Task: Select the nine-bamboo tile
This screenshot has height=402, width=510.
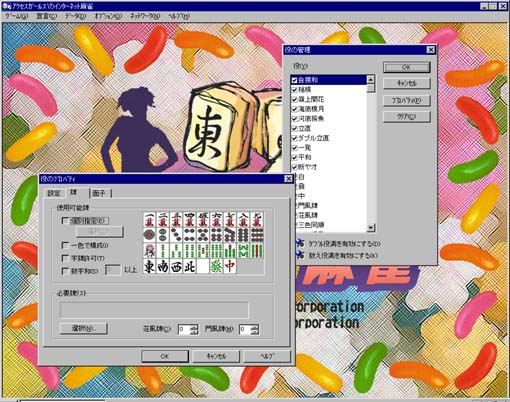Action: tap(257, 251)
